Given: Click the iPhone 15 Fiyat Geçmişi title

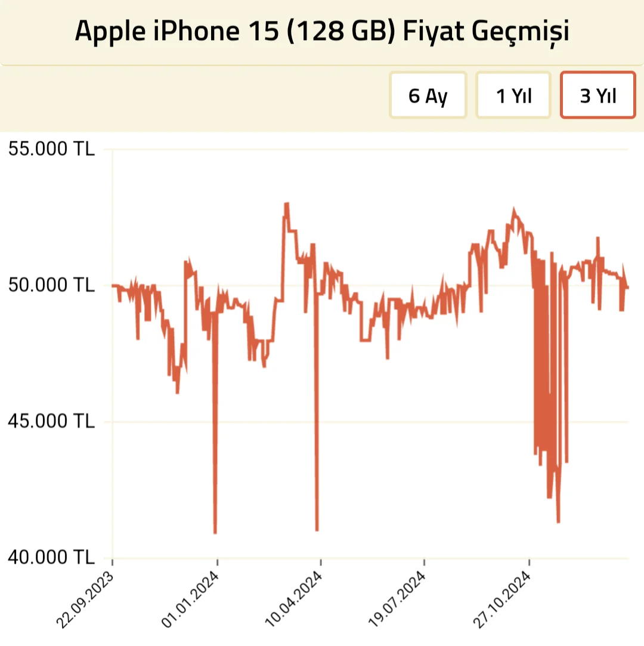Looking at the screenshot, I should click(x=322, y=32).
